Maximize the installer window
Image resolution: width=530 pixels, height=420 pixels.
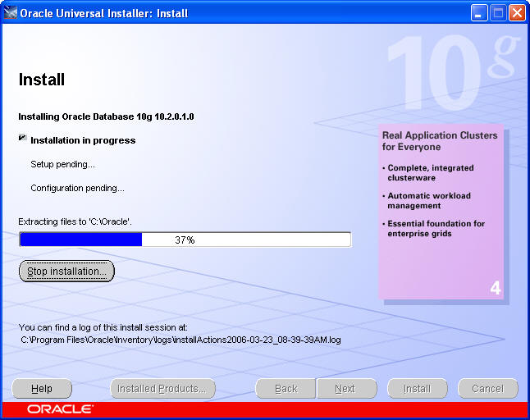click(x=498, y=13)
